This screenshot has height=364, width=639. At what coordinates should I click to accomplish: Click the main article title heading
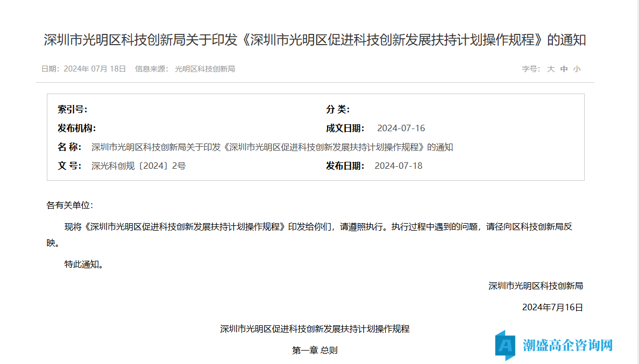(x=315, y=40)
